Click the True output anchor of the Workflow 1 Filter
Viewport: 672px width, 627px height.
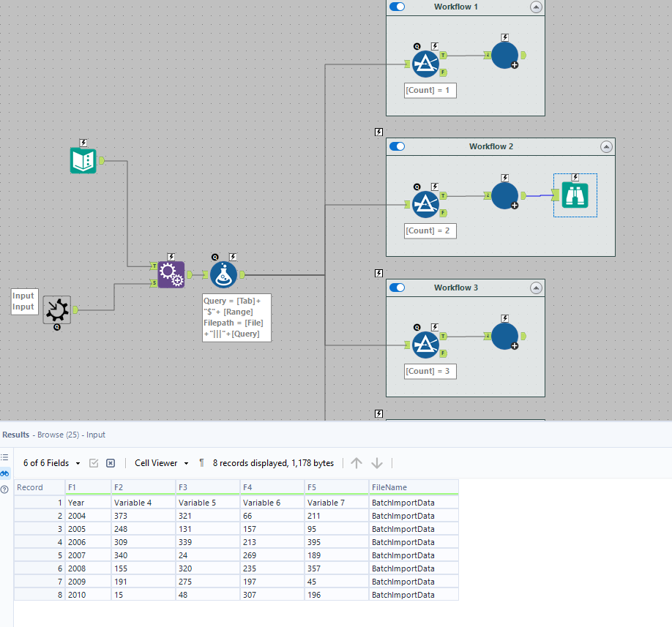click(x=444, y=56)
